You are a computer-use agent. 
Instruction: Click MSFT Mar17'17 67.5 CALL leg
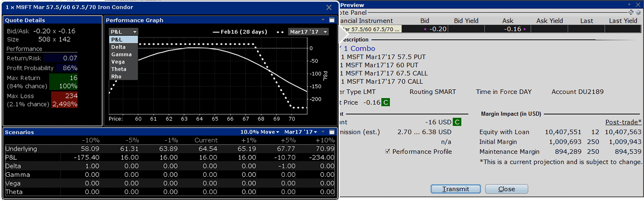coord(384,73)
